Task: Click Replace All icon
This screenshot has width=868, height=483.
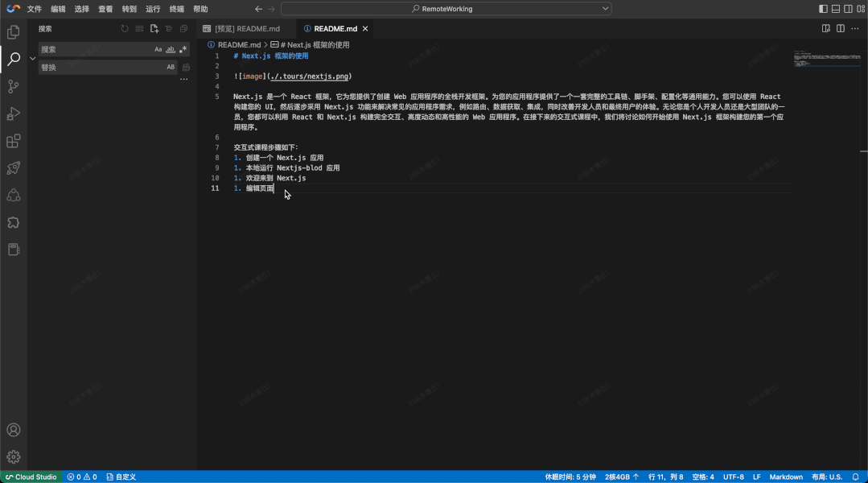Action: [186, 68]
